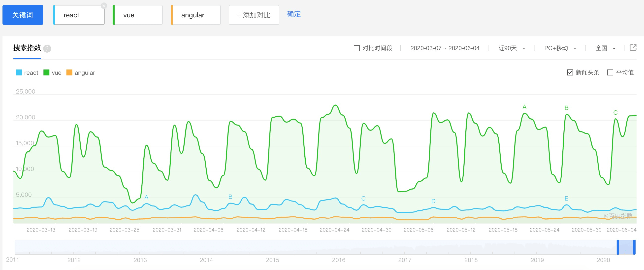Click the vue legend label
The image size is (644, 270).
[x=57, y=73]
